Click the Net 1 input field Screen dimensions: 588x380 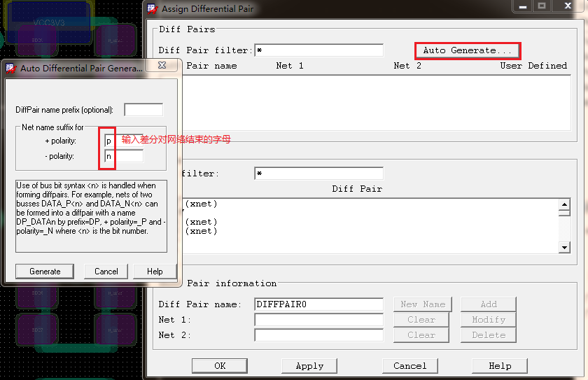[318, 320]
